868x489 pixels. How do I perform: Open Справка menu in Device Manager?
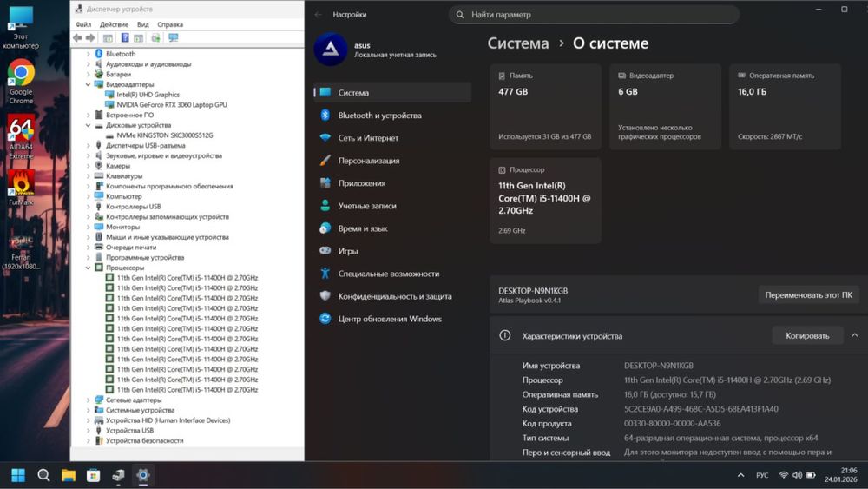click(170, 24)
